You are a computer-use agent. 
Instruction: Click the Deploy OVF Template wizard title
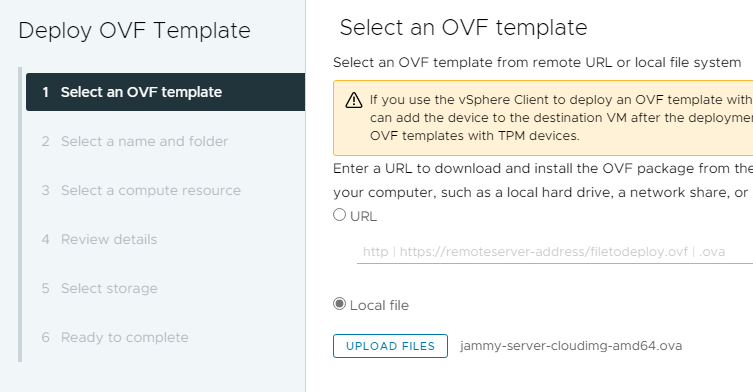click(134, 30)
